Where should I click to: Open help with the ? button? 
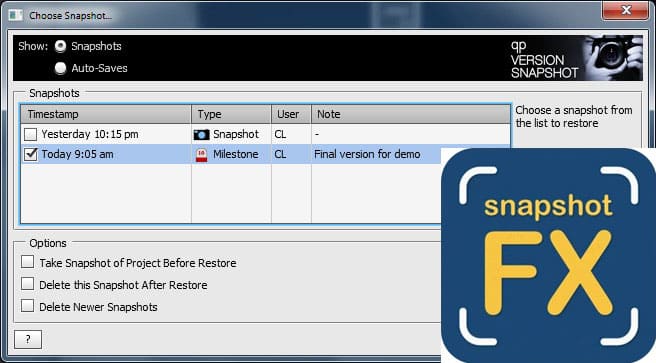click(x=28, y=339)
